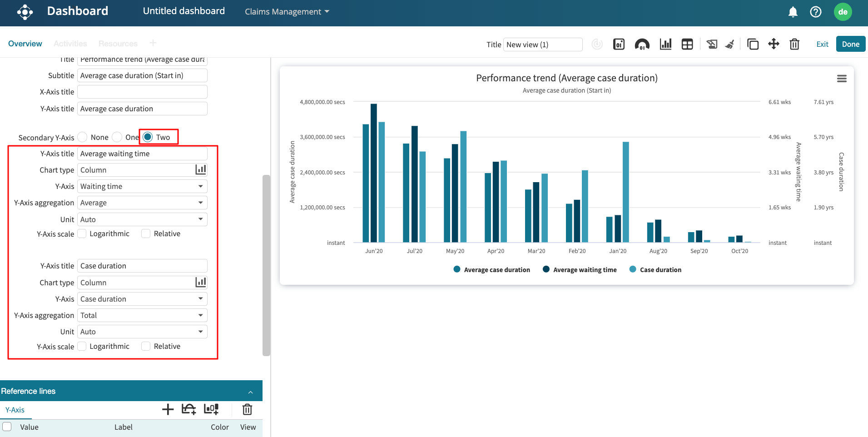The width and height of the screenshot is (868, 437).
Task: Expand the Total Y-Axis aggregation dropdown
Action: click(x=142, y=315)
